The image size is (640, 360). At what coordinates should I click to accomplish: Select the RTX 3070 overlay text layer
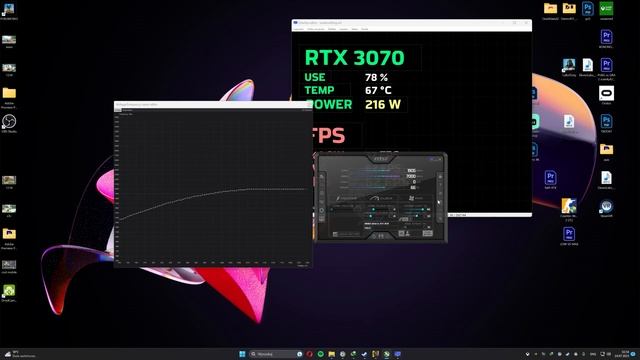point(354,58)
